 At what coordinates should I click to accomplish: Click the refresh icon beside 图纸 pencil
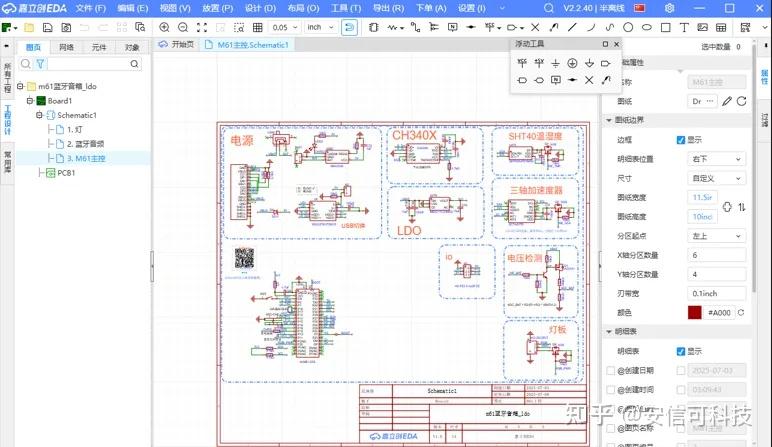741,101
